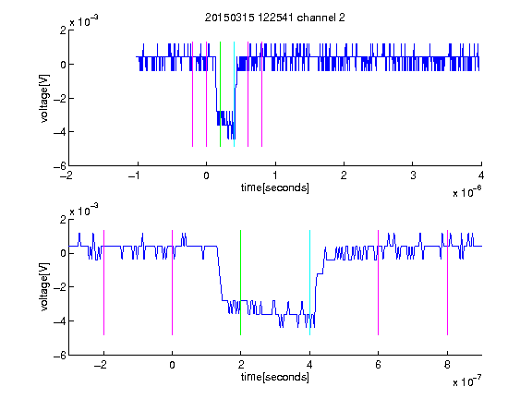532x399 pixels.
Task: Click the x 10^-6 exponent label
Action: (466, 192)
